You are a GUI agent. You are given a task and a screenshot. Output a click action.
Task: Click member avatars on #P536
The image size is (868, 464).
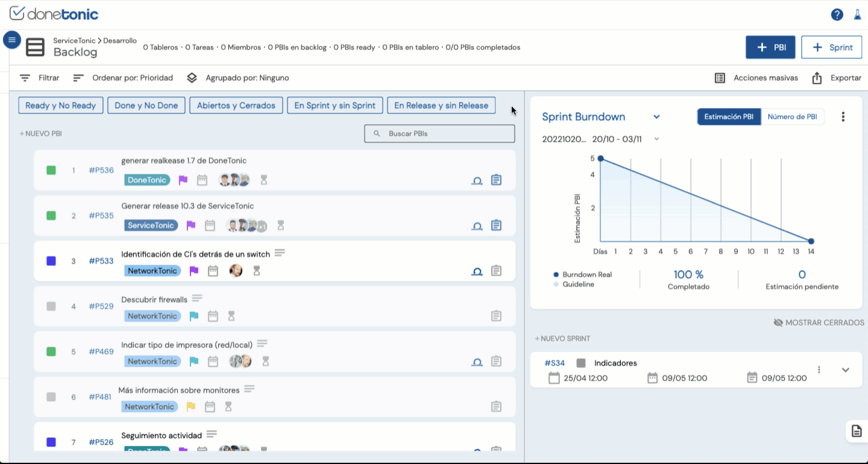pyautogui.click(x=234, y=180)
